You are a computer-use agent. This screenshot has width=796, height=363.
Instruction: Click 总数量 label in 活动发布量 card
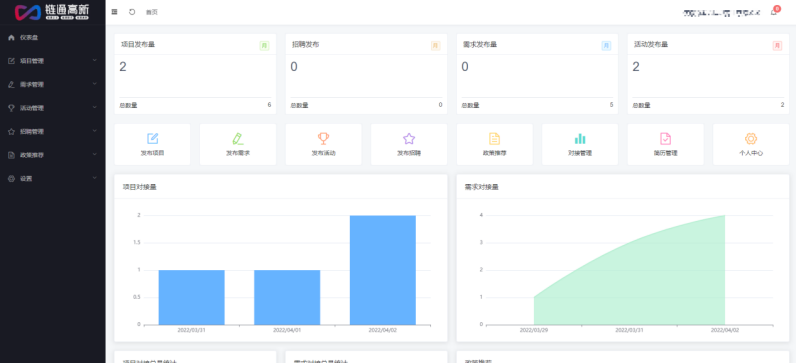point(642,106)
